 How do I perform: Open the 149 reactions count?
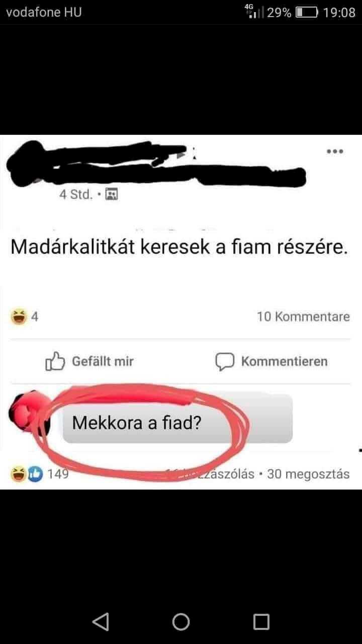tap(58, 473)
